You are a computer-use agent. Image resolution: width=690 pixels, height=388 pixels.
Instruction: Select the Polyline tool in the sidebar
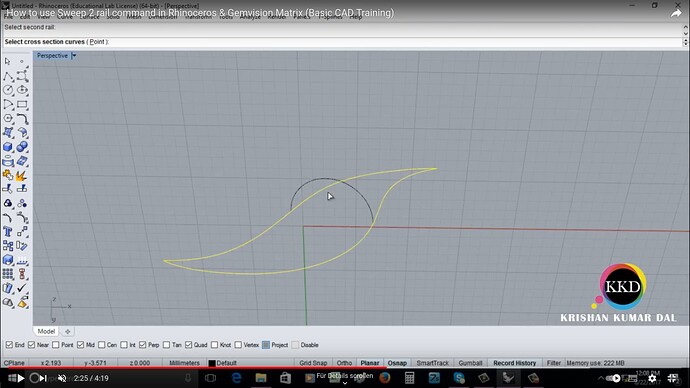[8, 76]
